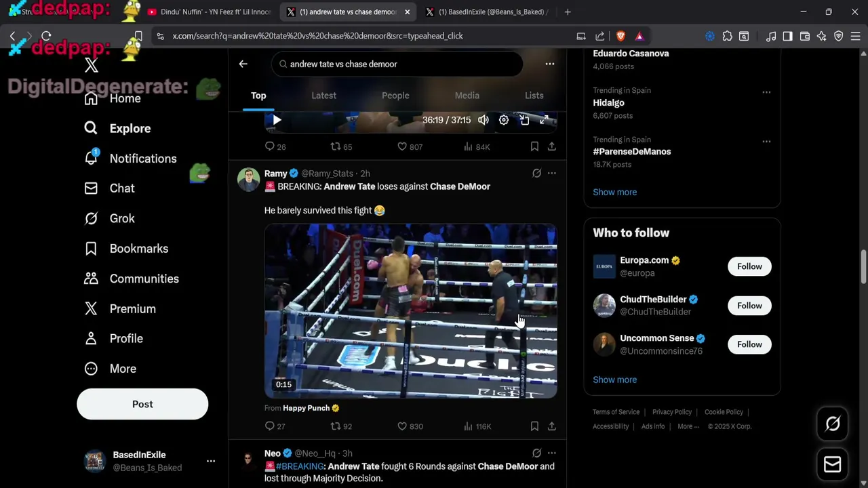This screenshot has width=868, height=488.
Task: Open the Hidalgo trend
Action: (x=608, y=102)
